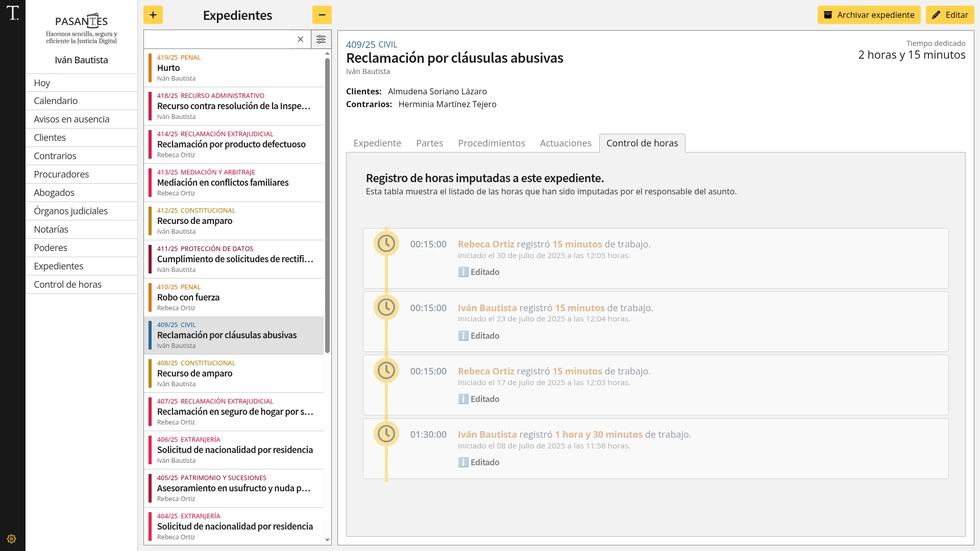Toggle Edited info on Rebeca Ortiz's first record
Viewport: 980px width, 551px height.
click(x=478, y=272)
